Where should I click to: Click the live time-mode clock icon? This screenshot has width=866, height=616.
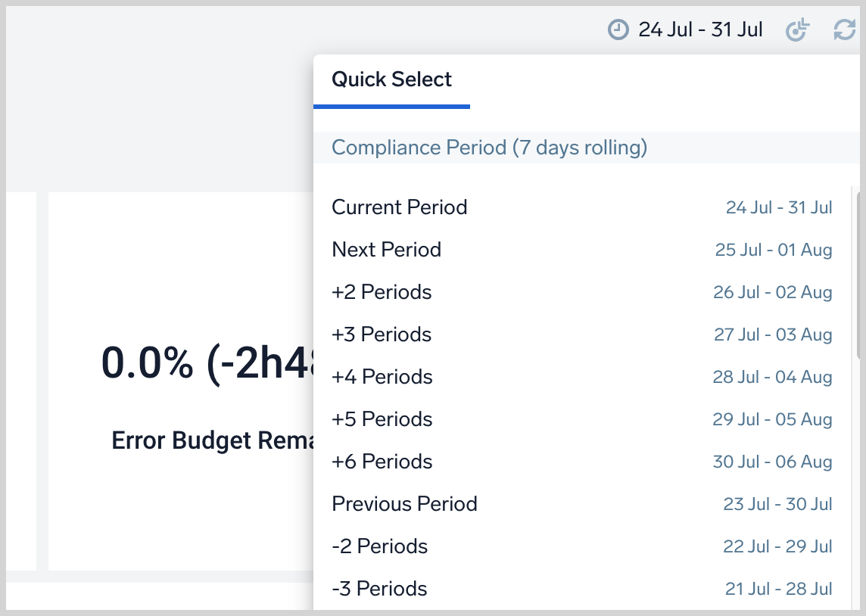(x=798, y=30)
